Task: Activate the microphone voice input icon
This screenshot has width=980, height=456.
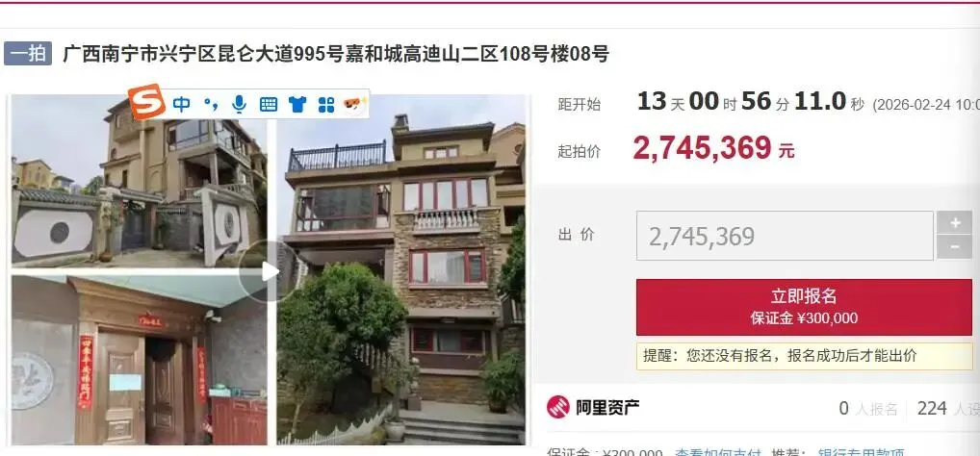Action: pos(239,104)
